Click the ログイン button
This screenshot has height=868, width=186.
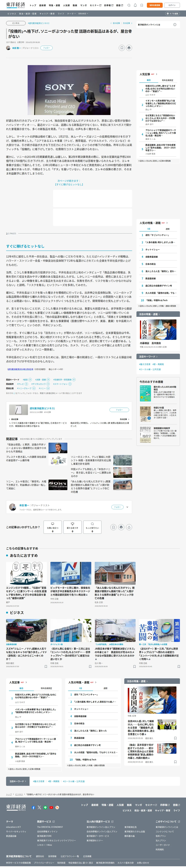[172, 5]
